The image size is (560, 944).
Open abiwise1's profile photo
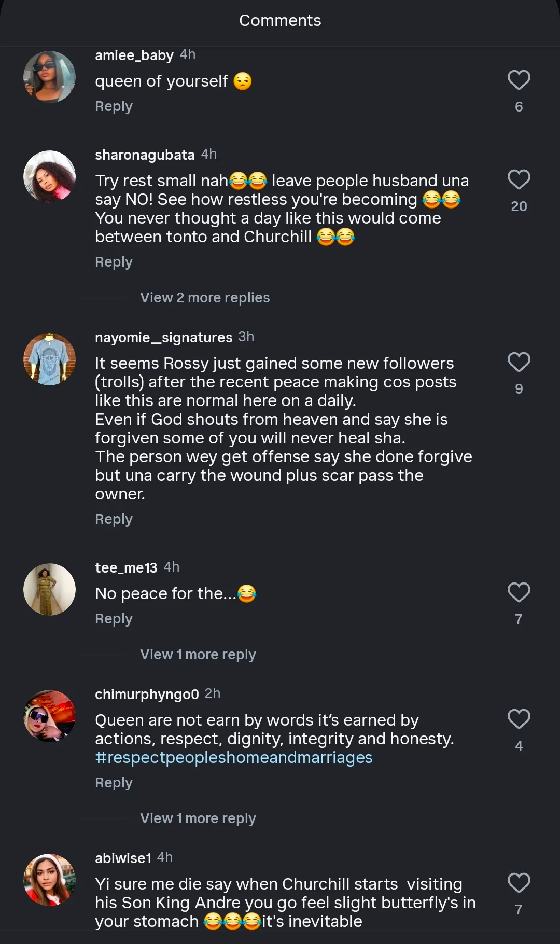click(x=50, y=880)
